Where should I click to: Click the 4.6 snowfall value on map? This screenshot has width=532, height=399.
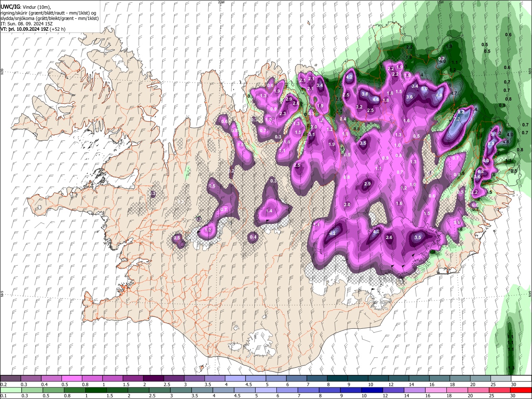[x=376, y=99]
